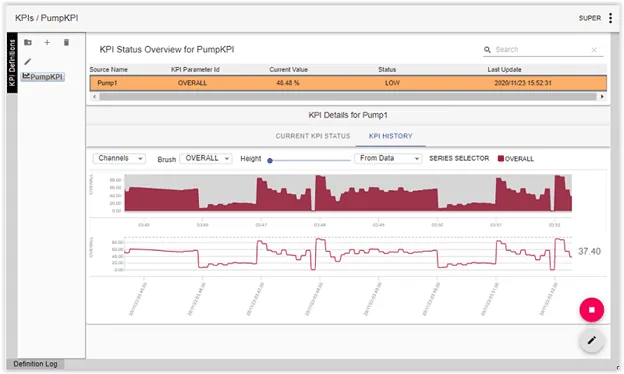This screenshot has height=374, width=624.
Task: Click the search magnifier icon
Action: pyautogui.click(x=487, y=50)
